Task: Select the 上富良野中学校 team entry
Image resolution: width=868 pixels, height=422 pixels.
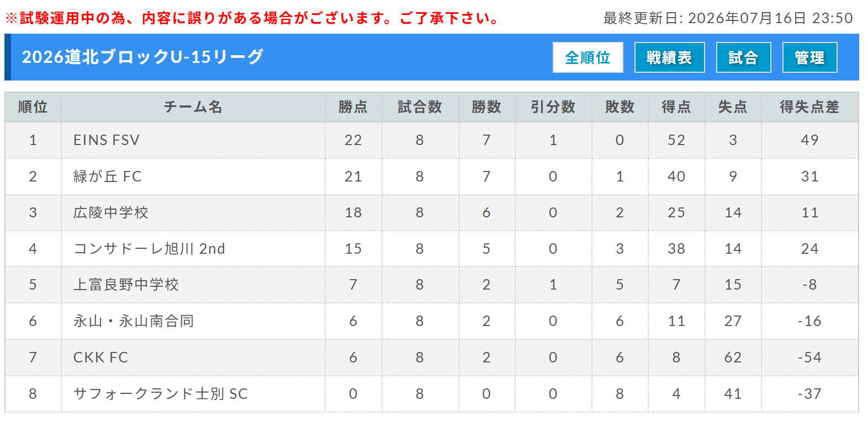Action: point(126,285)
